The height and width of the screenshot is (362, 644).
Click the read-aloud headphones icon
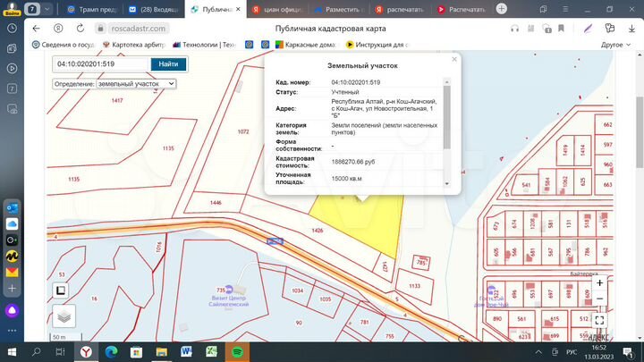(x=514, y=29)
